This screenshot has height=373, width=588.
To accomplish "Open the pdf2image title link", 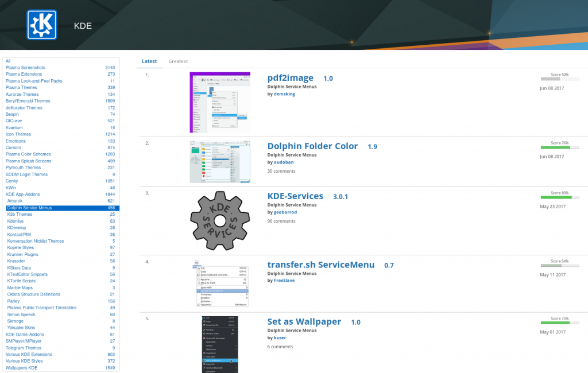I will pyautogui.click(x=290, y=78).
